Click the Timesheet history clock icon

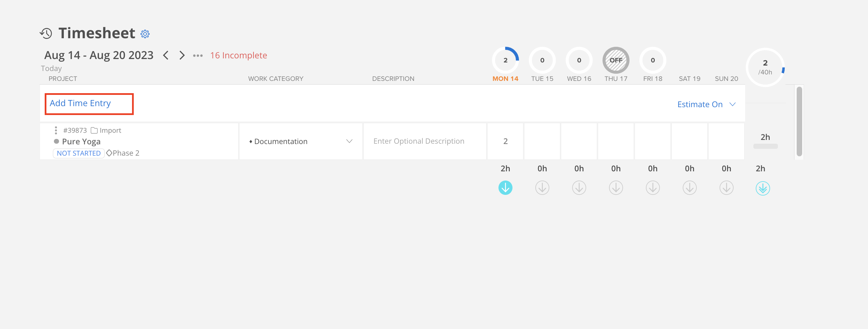(46, 33)
